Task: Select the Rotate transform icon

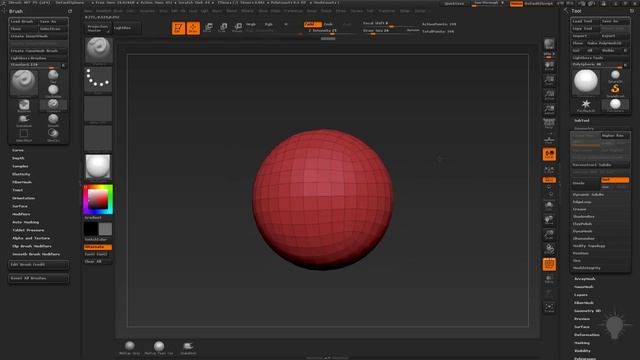Action: (238, 27)
